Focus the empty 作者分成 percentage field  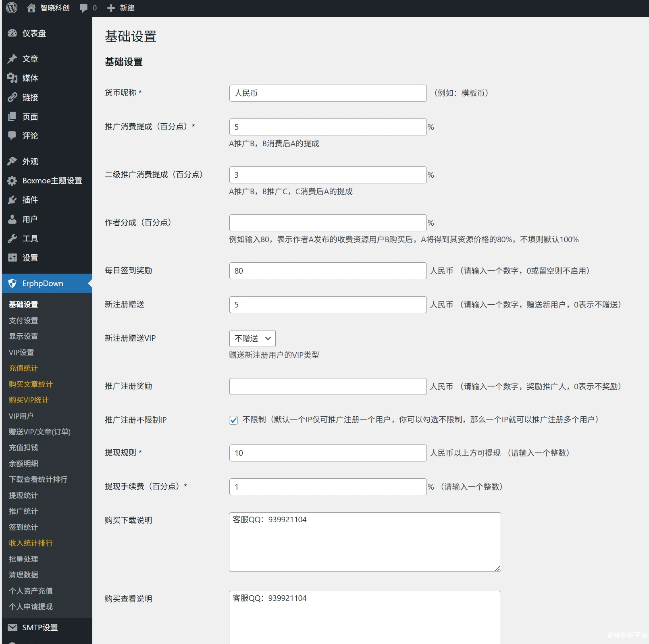[328, 223]
